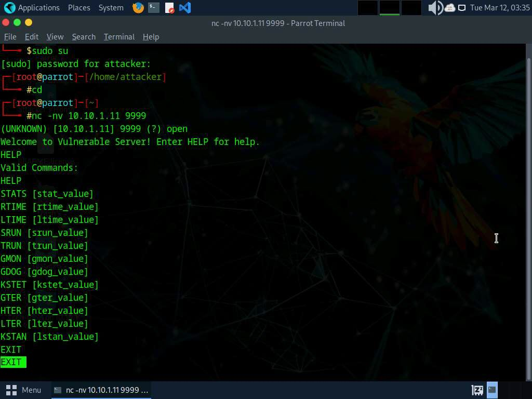Image resolution: width=532 pixels, height=399 pixels.
Task: Click the power manager icon in bottom panel
Action: pyautogui.click(x=477, y=390)
